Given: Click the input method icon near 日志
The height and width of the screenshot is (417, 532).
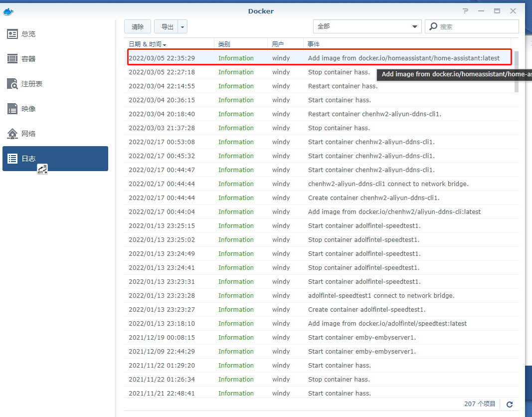Looking at the screenshot, I should (42, 169).
